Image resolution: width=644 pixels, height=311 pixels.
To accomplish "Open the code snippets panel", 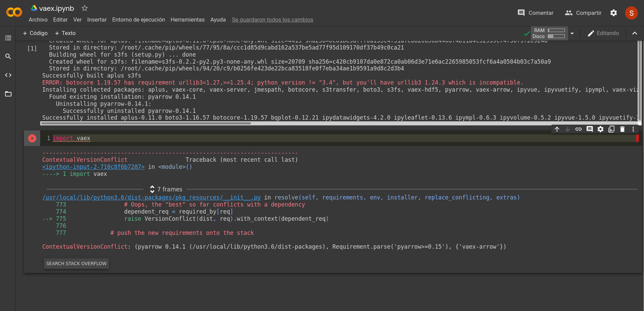I will [8, 75].
